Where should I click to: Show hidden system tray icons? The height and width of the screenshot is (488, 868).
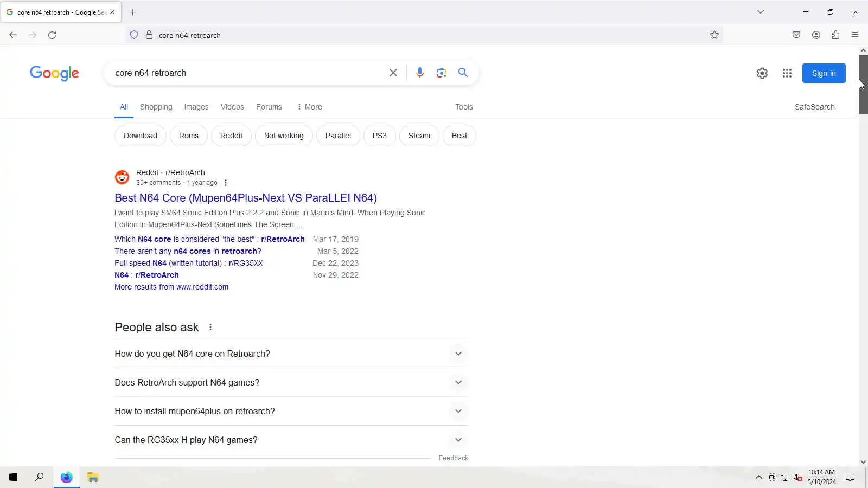pyautogui.click(x=759, y=477)
